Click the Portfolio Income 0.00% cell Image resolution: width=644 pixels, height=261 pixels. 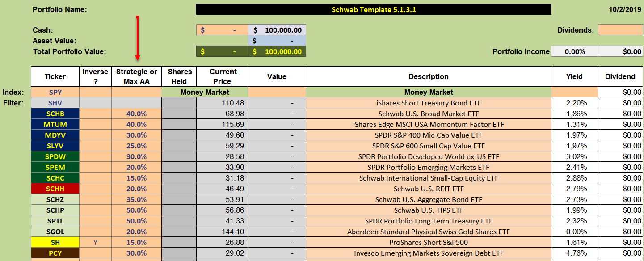coord(574,51)
